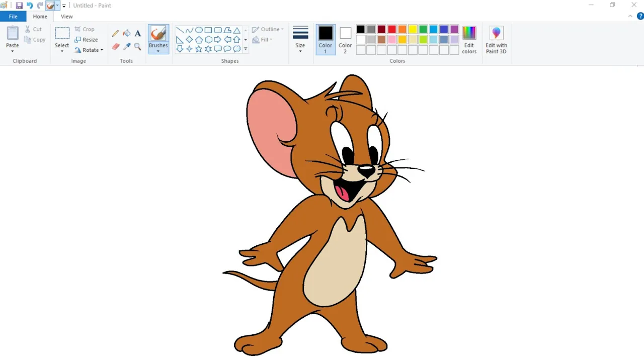Move the Shapes gallery down one row
Image resolution: width=644 pixels, height=362 pixels.
246,40
